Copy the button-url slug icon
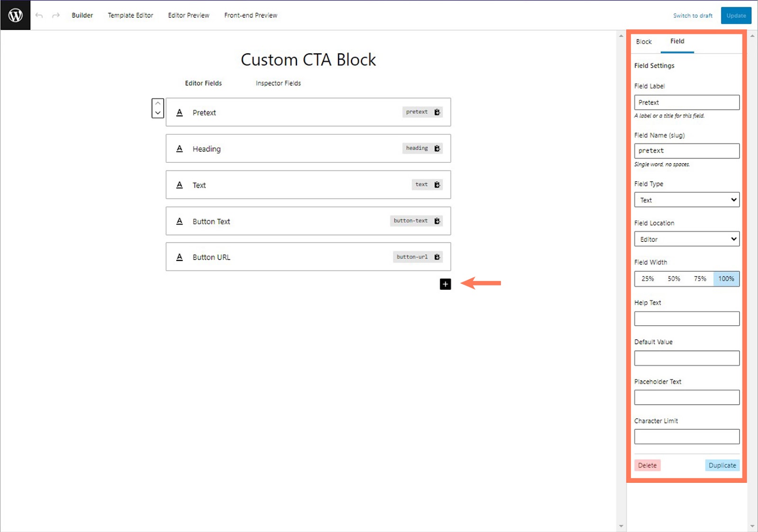Screen dimensions: 758x532 click(437, 257)
